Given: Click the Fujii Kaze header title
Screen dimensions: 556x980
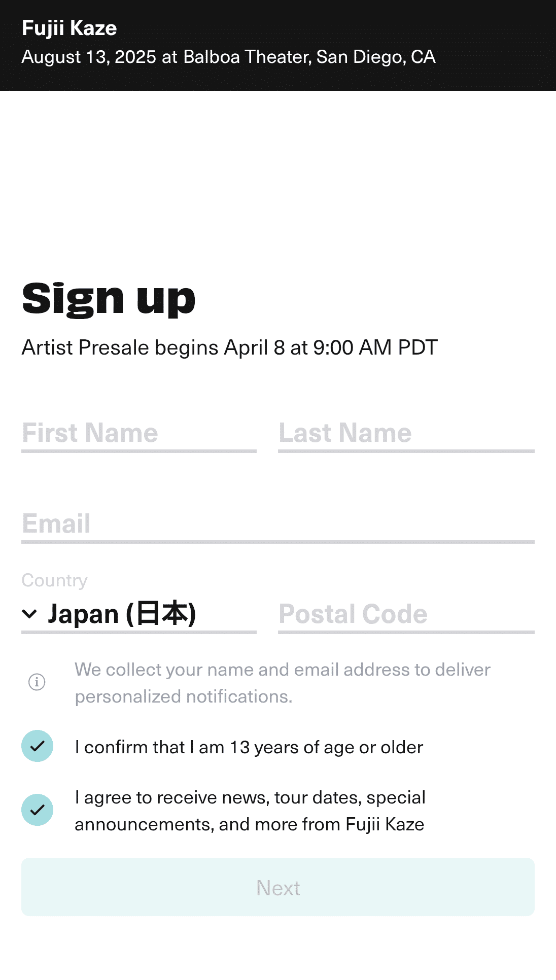Looking at the screenshot, I should click(x=69, y=28).
